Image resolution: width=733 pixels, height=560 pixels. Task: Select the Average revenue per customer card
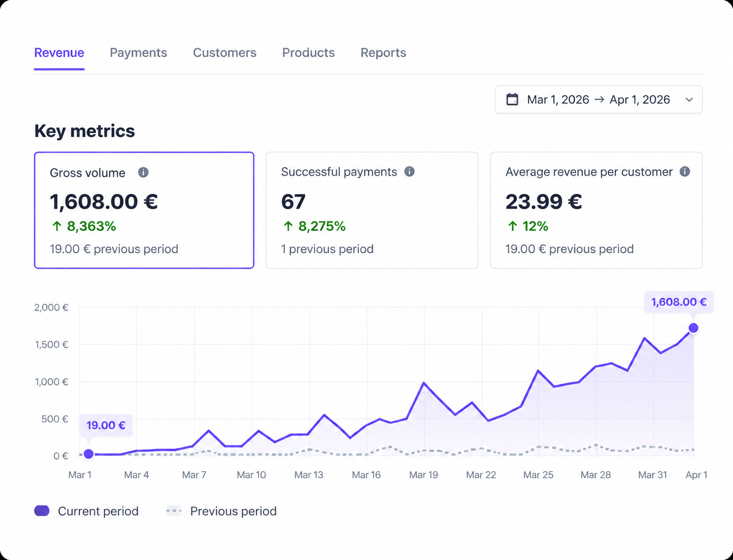tap(596, 210)
